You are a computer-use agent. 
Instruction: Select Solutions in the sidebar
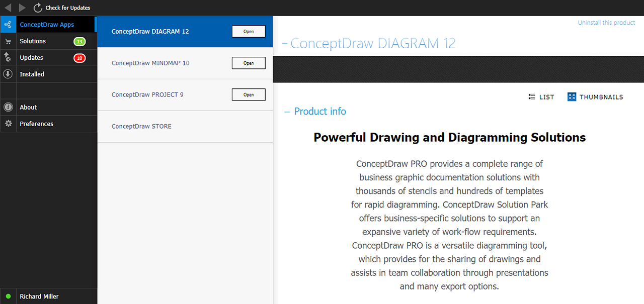point(33,41)
